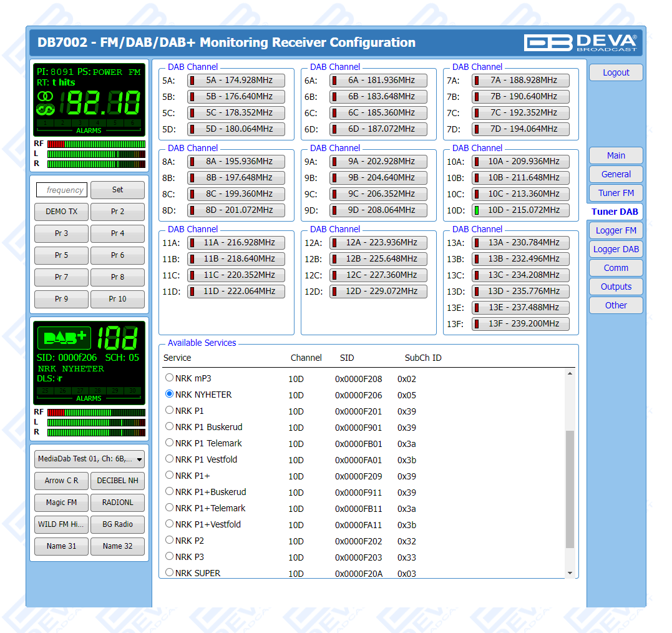Click the DAB+ logo on tuner display
Screen dimensions: 672x633
coord(64,338)
